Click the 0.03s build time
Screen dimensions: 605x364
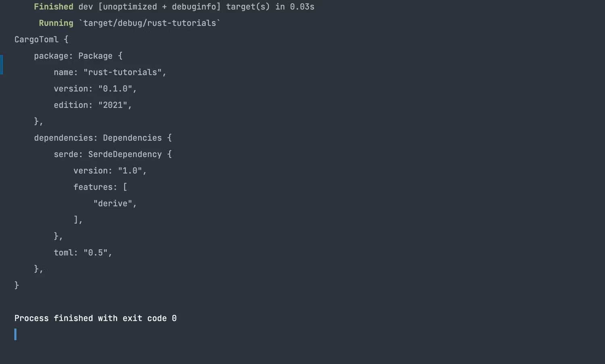tap(302, 7)
